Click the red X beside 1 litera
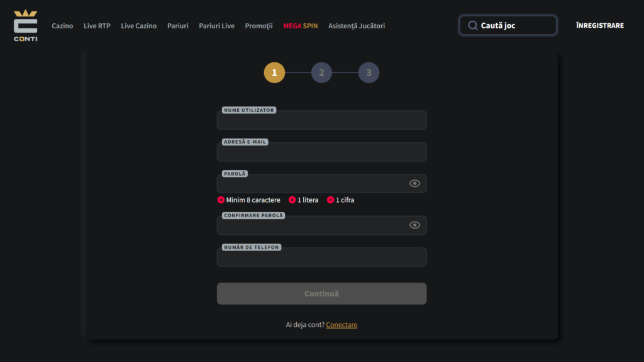The height and width of the screenshot is (362, 644). coord(292,200)
